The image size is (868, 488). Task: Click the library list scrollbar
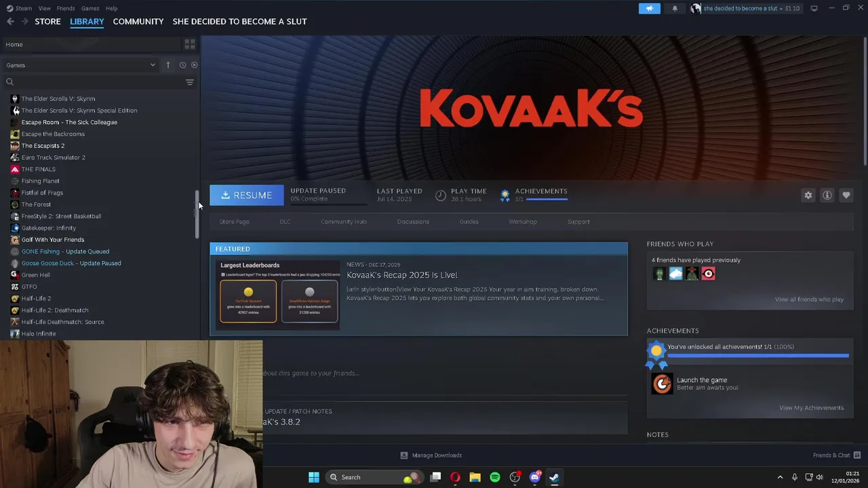197,214
